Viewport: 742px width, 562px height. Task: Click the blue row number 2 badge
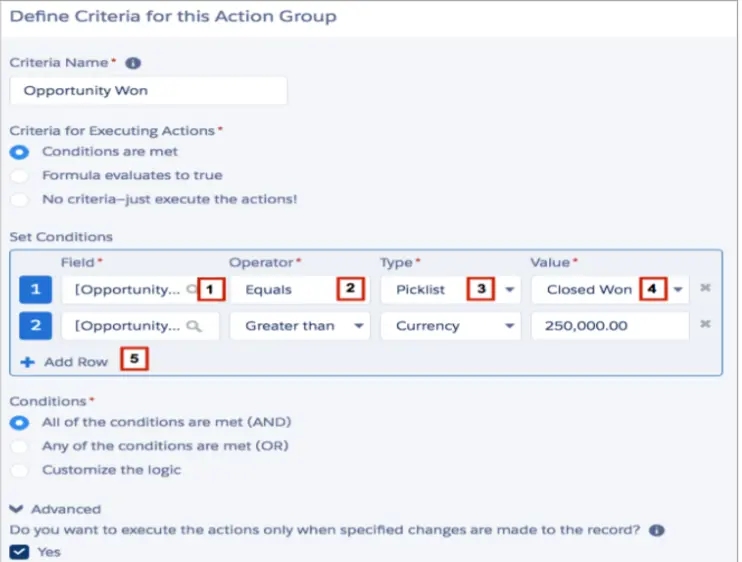[35, 326]
